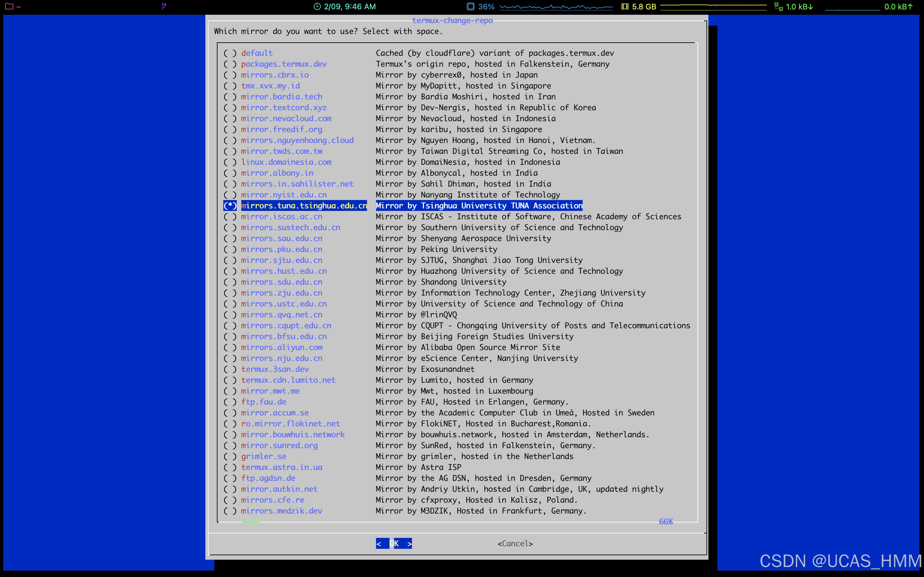Select radio button for mirrors.ustc.edu.cn

[x=230, y=304]
